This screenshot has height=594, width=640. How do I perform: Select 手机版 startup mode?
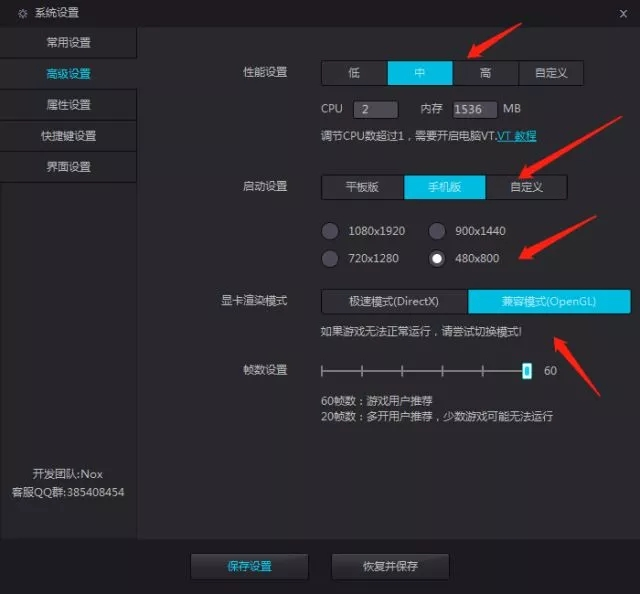point(445,187)
